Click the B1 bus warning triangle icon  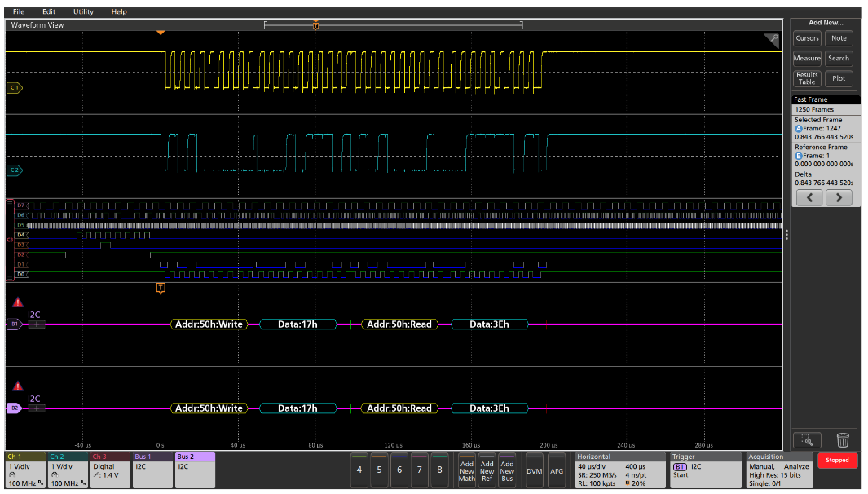tap(16, 302)
